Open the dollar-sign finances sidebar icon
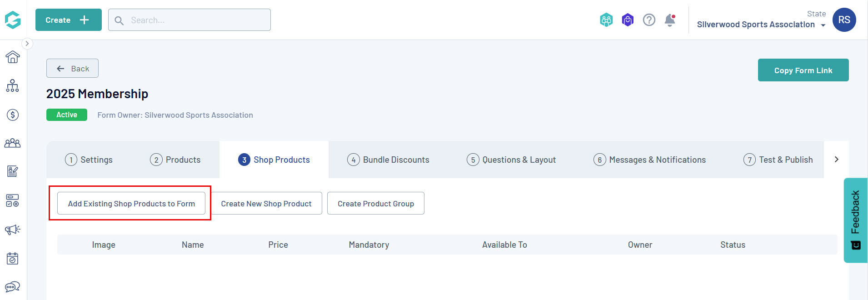Viewport: 868px width, 300px height. (13, 115)
